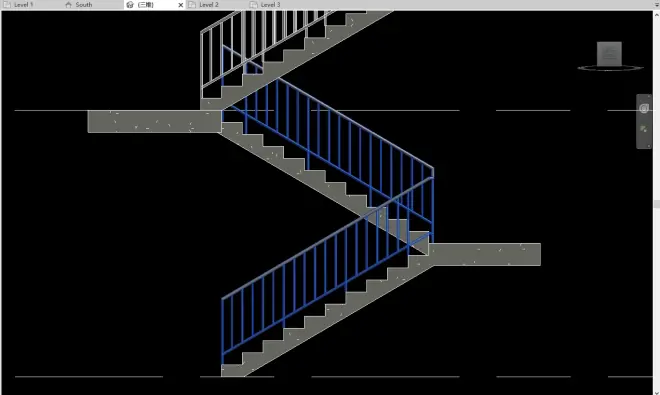Click the Level 2 floor plan icon
The width and height of the screenshot is (660, 395).
[x=192, y=5]
